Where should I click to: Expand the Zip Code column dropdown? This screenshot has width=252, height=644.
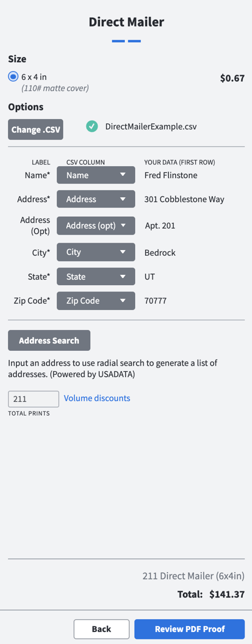click(x=96, y=301)
